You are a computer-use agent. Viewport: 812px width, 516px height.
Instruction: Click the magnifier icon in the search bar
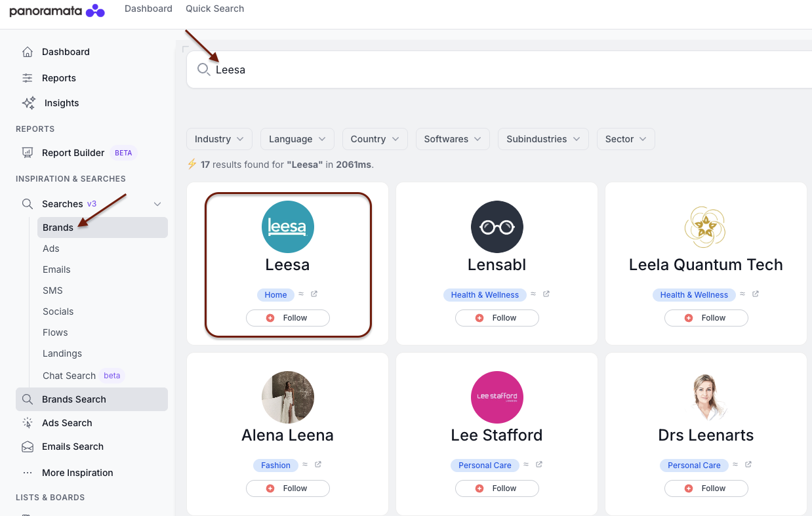[x=204, y=69]
